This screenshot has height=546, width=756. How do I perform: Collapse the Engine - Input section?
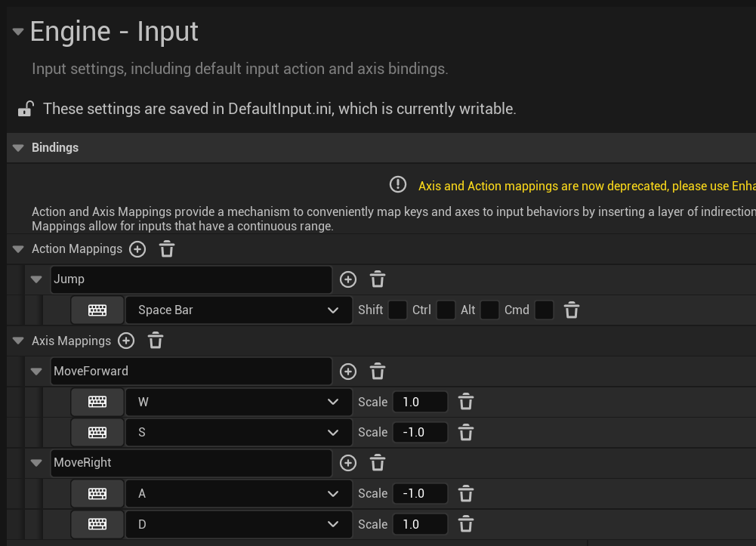point(18,32)
